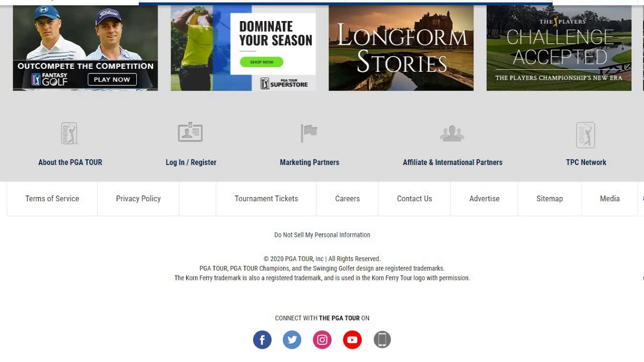Image resolution: width=644 pixels, height=362 pixels.
Task: Open the Privacy Policy link
Action: point(138,199)
